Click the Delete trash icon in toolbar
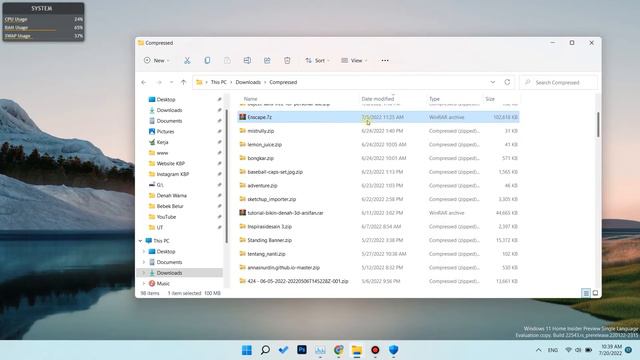640x360 pixels. pos(287,60)
